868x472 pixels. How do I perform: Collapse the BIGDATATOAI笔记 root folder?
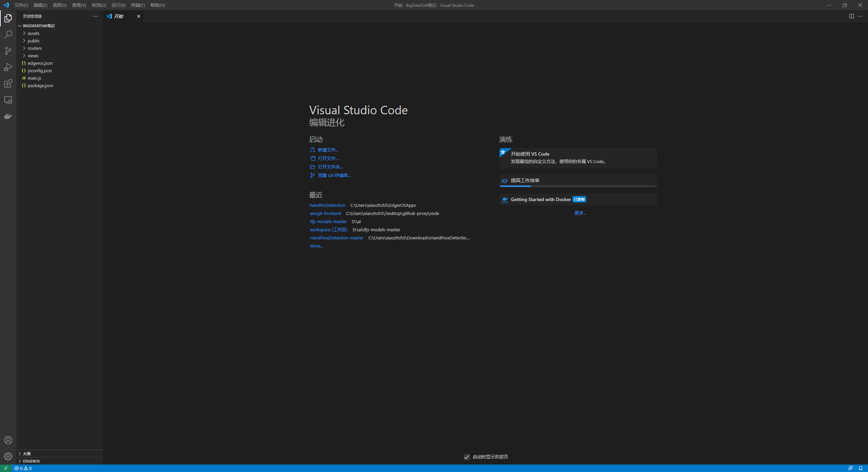coord(20,26)
